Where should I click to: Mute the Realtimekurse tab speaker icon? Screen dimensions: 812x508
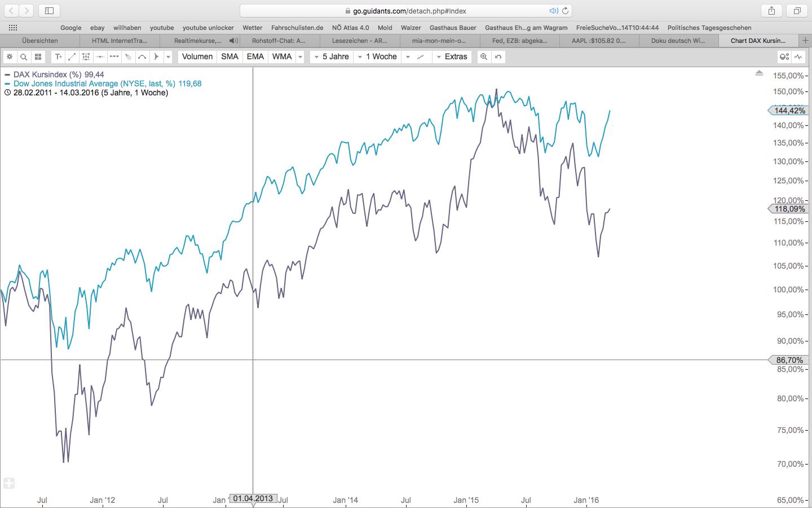pos(233,41)
